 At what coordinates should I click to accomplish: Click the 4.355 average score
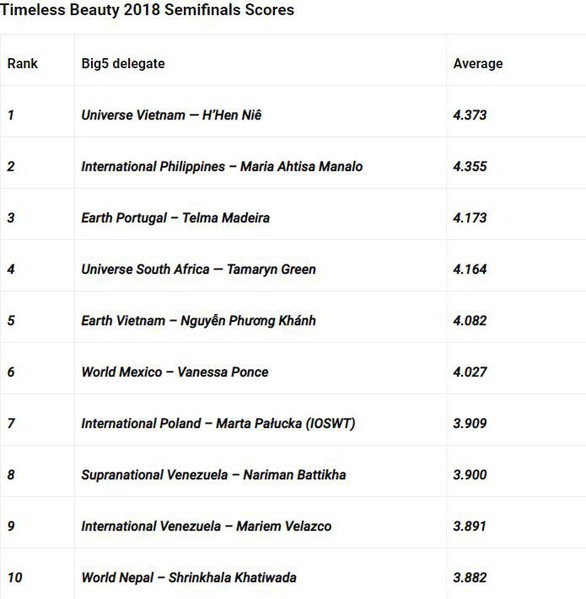[x=470, y=167]
